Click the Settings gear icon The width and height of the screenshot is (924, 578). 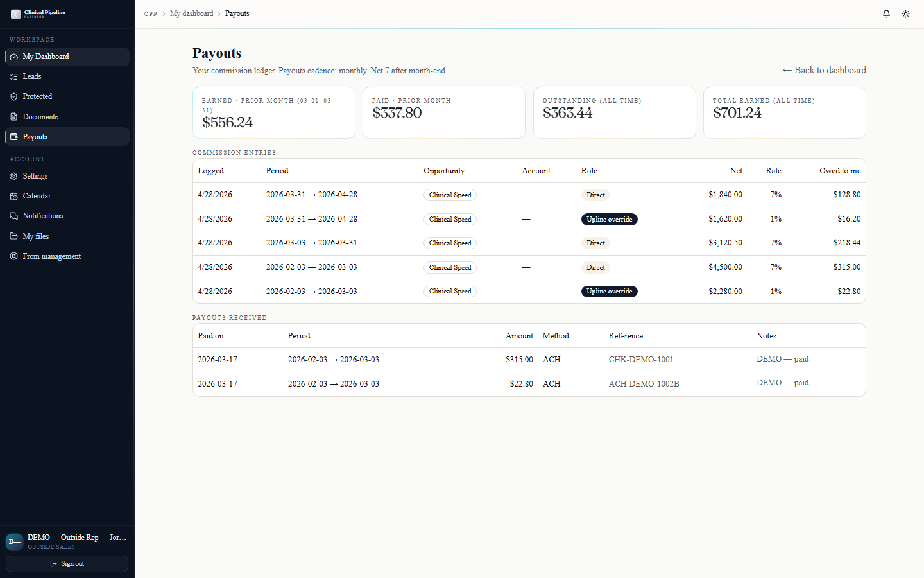[x=14, y=176]
